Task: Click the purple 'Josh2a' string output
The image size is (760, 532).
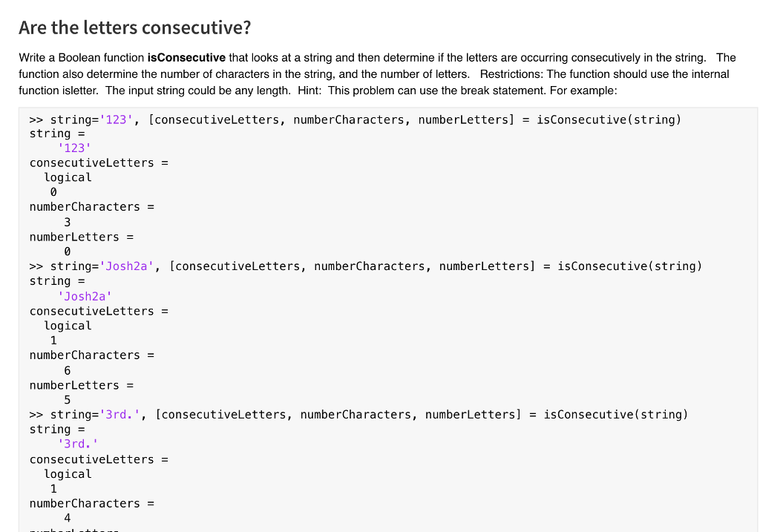Action: click(x=85, y=296)
